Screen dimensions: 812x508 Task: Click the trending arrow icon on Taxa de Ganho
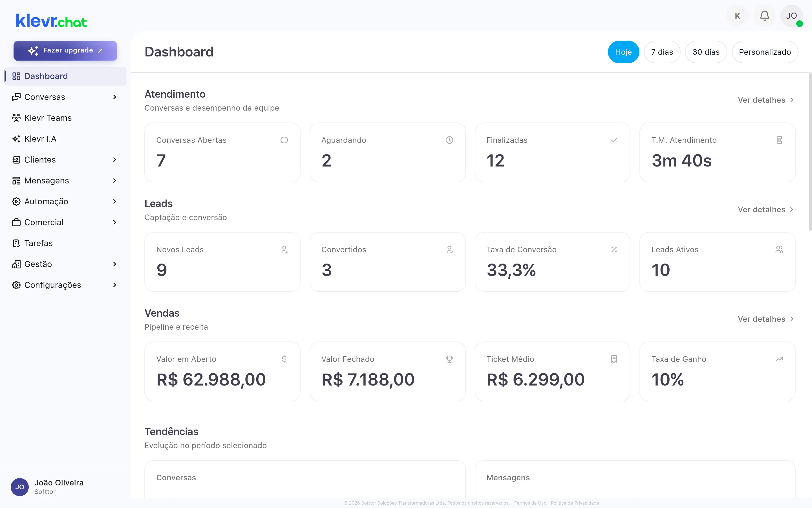tap(779, 359)
